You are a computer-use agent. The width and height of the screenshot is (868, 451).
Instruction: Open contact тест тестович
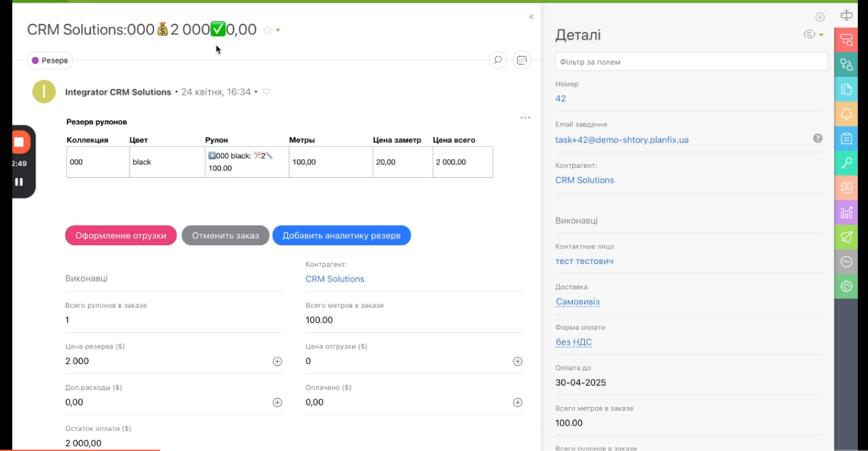coord(585,261)
